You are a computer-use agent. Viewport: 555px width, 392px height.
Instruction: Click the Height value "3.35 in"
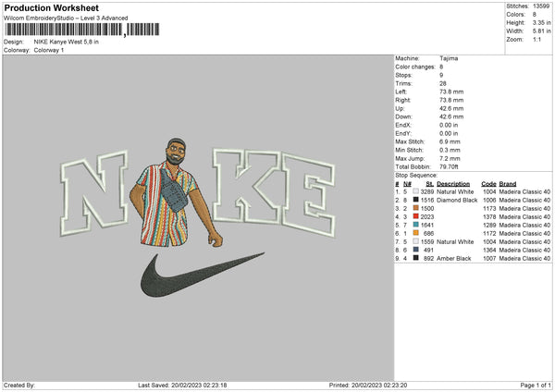point(541,22)
